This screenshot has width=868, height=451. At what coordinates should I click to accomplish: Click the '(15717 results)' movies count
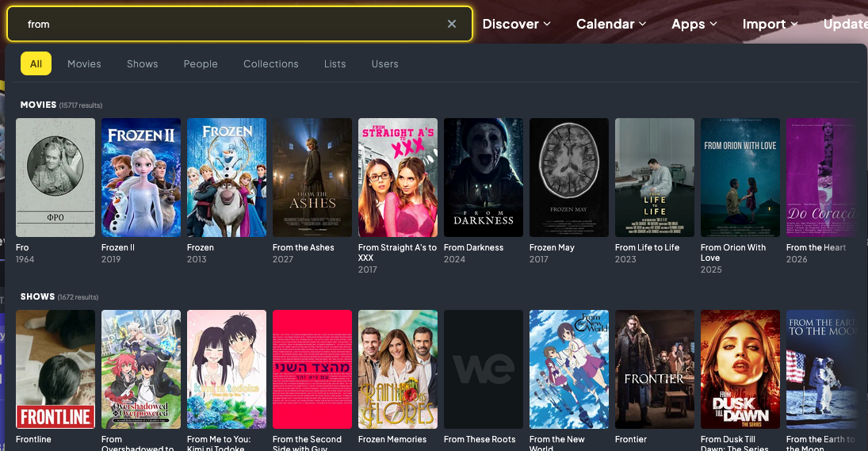point(81,105)
